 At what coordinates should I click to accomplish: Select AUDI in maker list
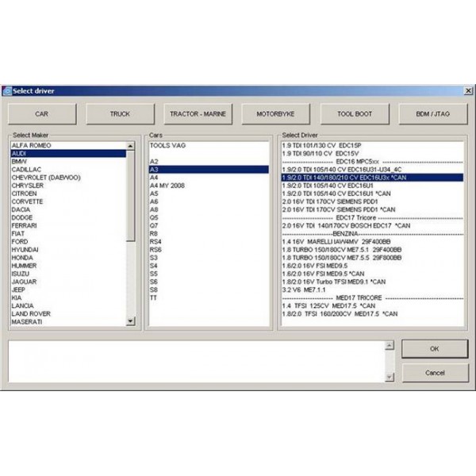pyautogui.click(x=68, y=154)
